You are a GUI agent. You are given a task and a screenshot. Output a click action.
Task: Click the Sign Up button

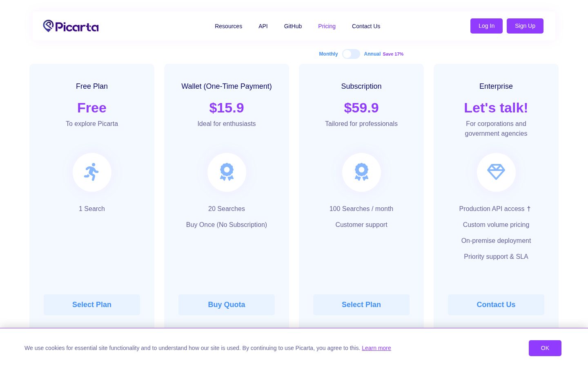(525, 26)
